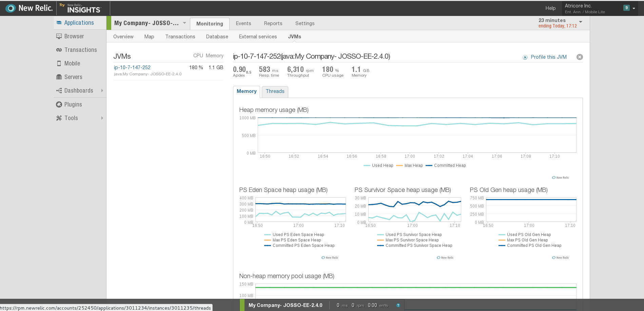Toggle Max PS Old Gen Heap legend

coord(523,240)
